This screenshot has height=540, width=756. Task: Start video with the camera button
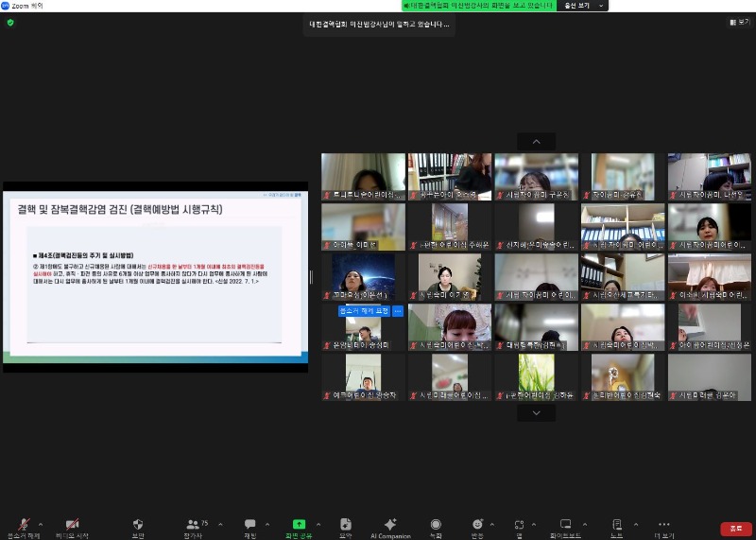(x=73, y=524)
